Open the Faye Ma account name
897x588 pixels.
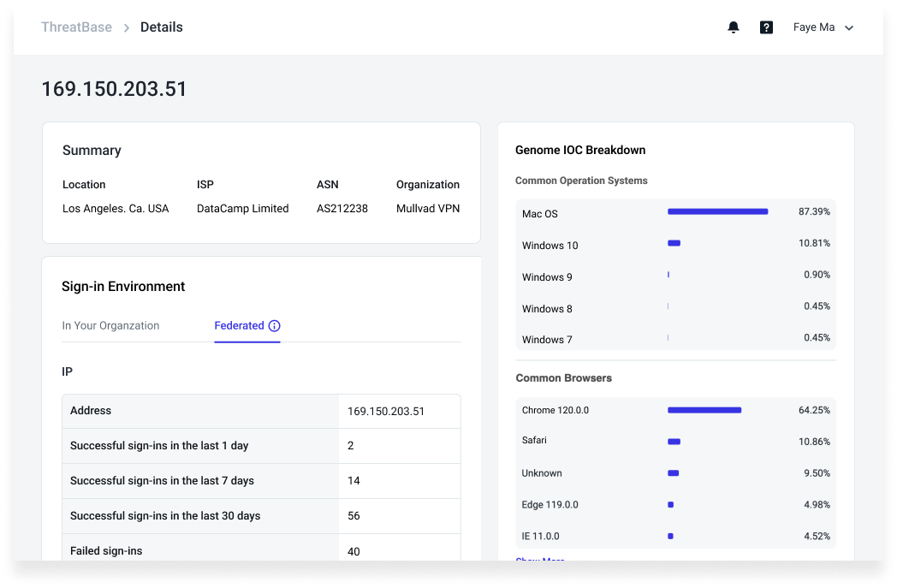click(813, 27)
